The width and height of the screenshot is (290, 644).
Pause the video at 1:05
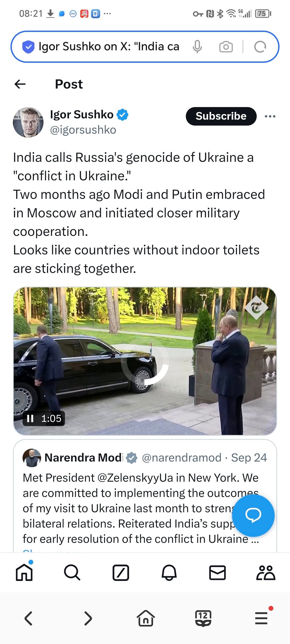[30, 418]
